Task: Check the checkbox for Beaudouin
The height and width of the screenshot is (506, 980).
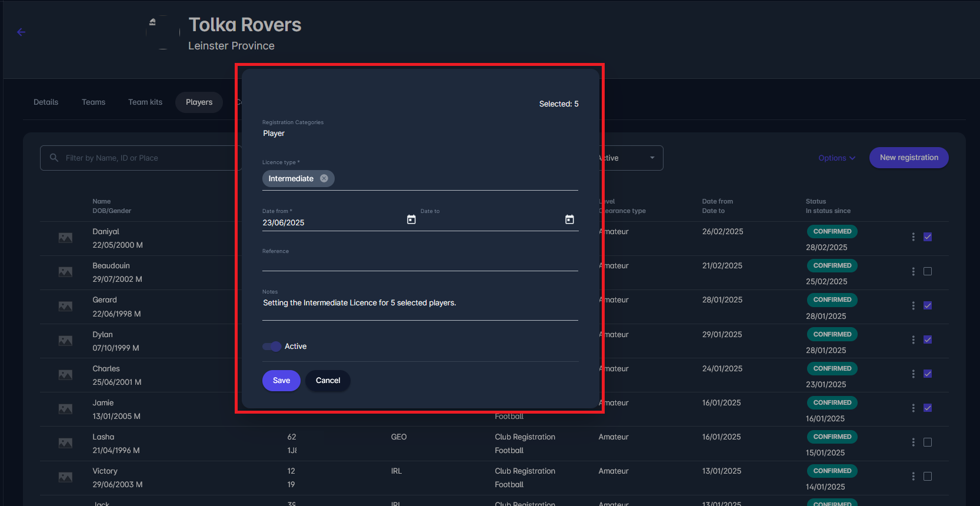Action: (928, 271)
